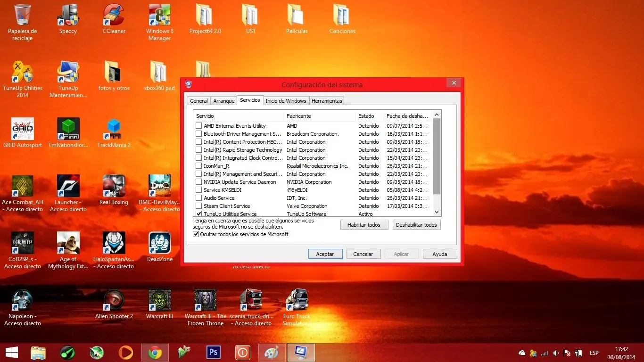Uncheck 'Ocultar todos los servicios de Microsoft'

(x=196, y=234)
